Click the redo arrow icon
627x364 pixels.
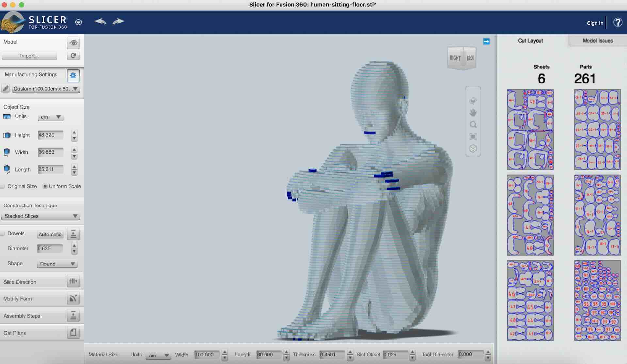[118, 22]
